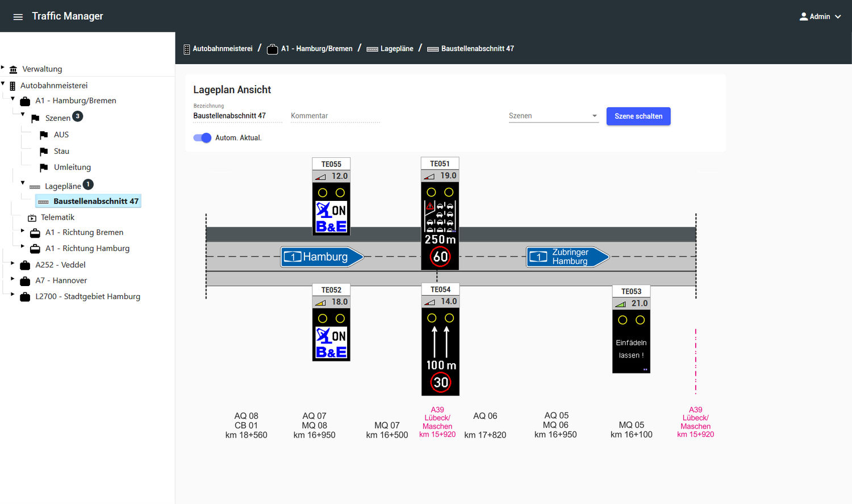Viewport: 852px width, 504px height.
Task: Click the Admin user account icon
Action: coord(803,16)
